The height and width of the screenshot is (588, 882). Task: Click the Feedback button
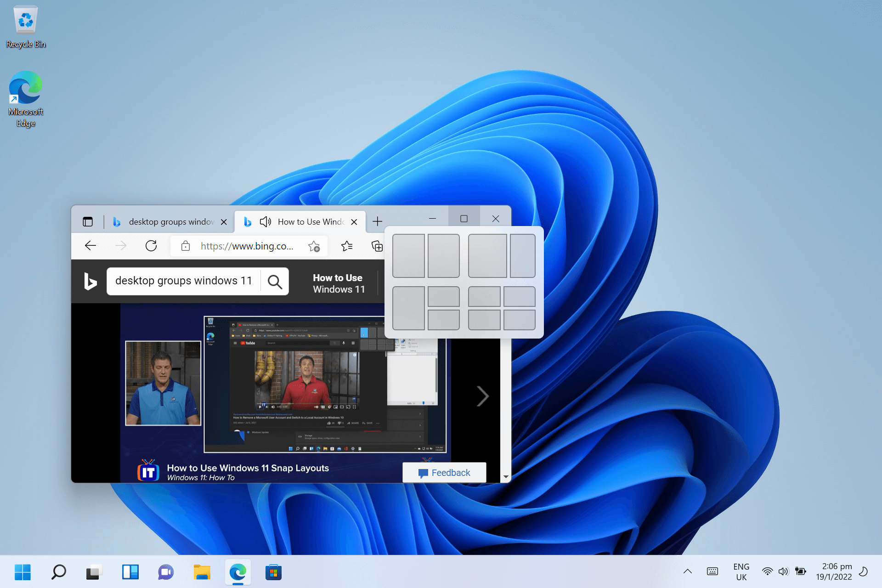click(x=444, y=473)
